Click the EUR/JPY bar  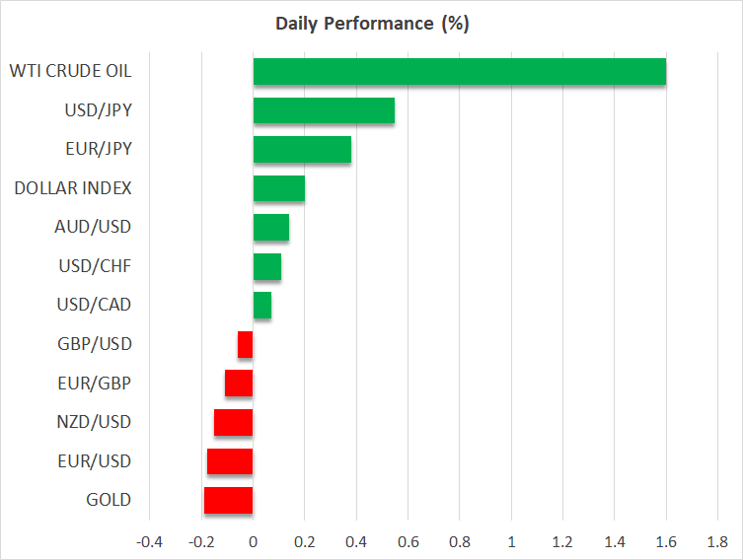[x=302, y=150]
